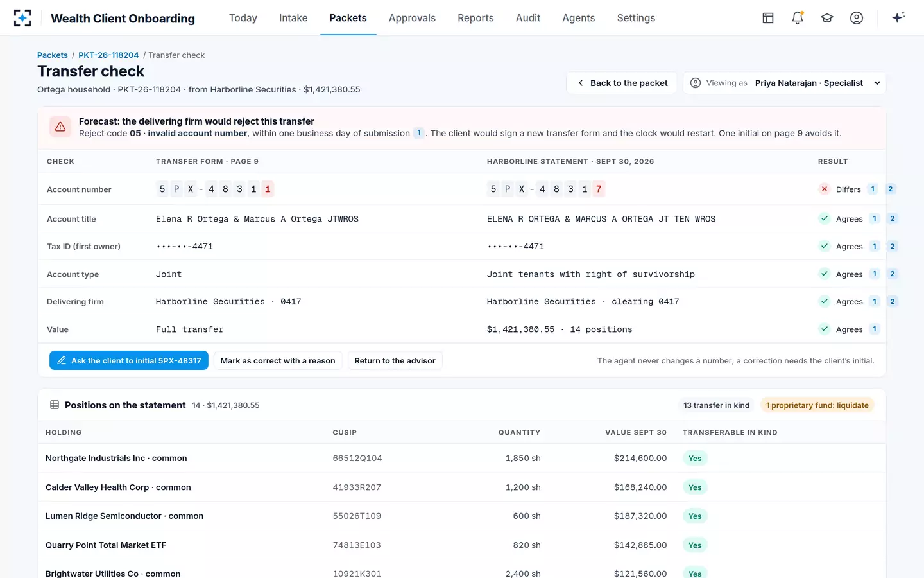Switch to the Today tab
The width and height of the screenshot is (924, 578).
coord(243,18)
